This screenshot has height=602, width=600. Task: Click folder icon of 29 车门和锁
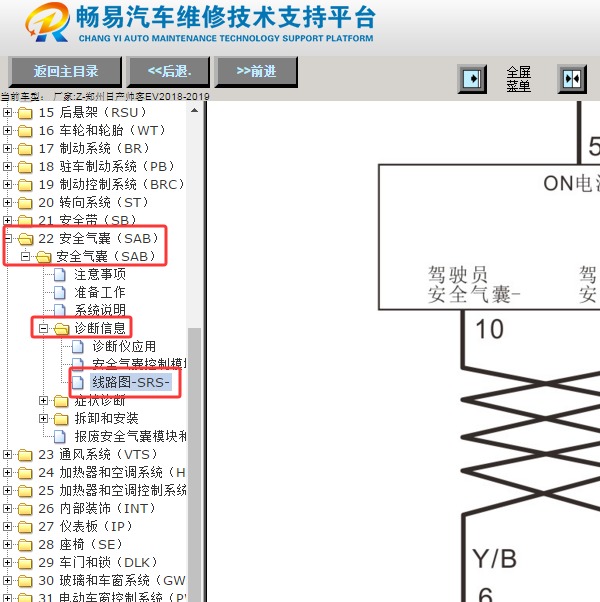(x=25, y=564)
